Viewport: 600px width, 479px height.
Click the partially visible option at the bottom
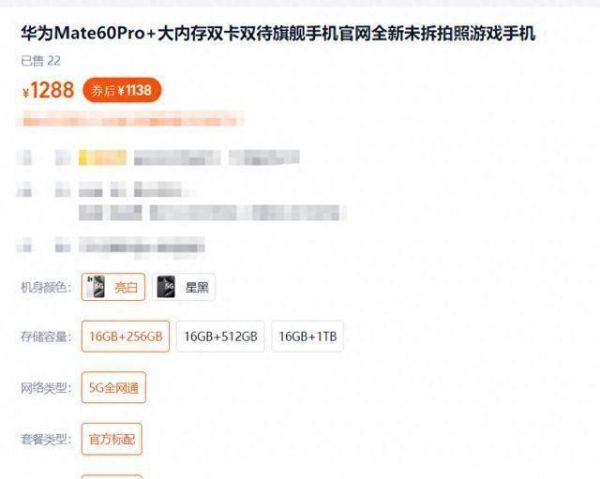click(112, 477)
